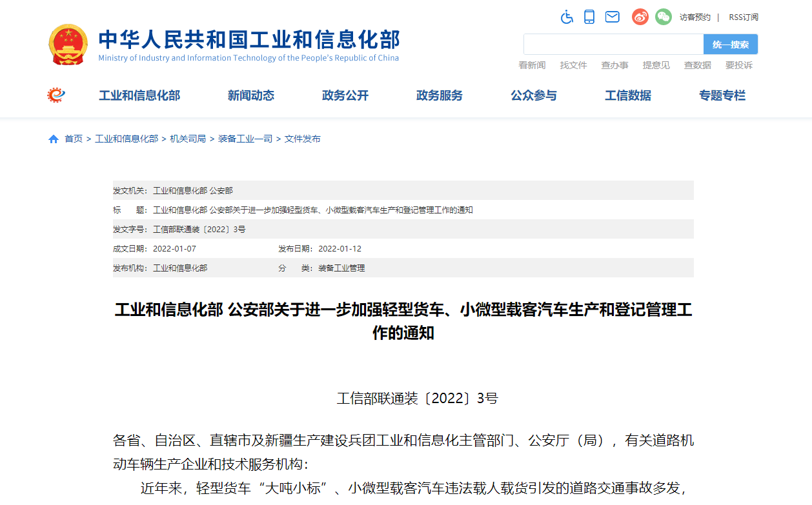Select the 提意见 search shortcut

pyautogui.click(x=656, y=65)
